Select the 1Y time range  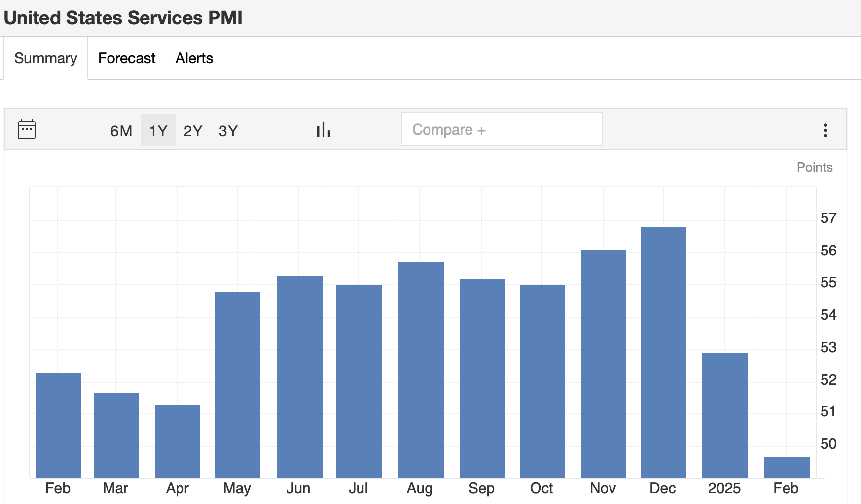(x=158, y=131)
